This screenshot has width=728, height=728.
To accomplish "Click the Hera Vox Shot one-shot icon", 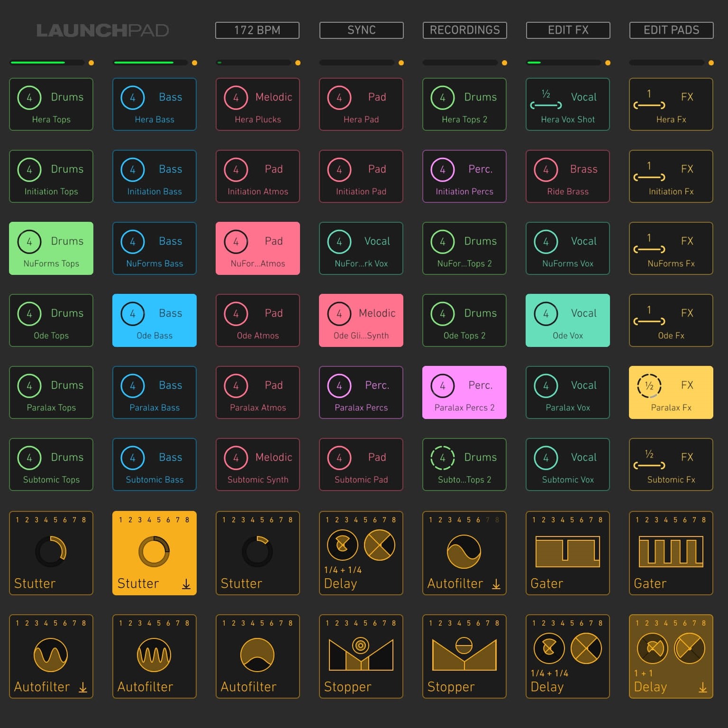I will (x=546, y=105).
